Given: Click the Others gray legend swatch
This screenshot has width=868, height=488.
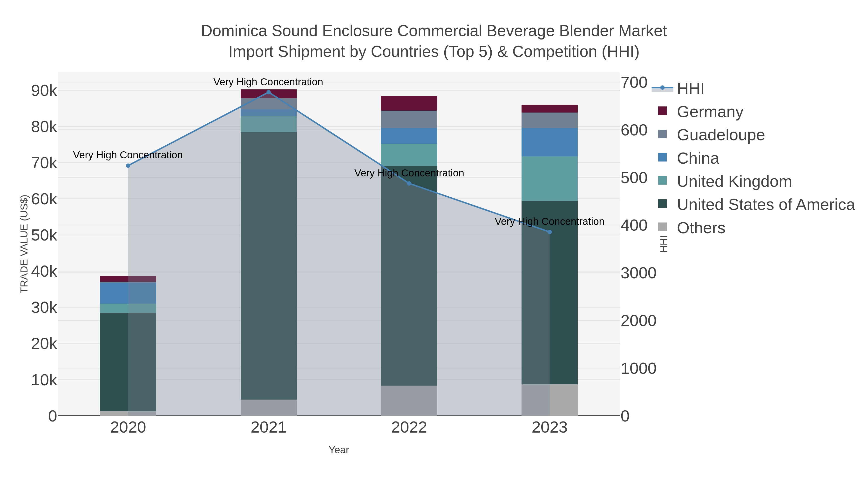Looking at the screenshot, I should (x=663, y=227).
